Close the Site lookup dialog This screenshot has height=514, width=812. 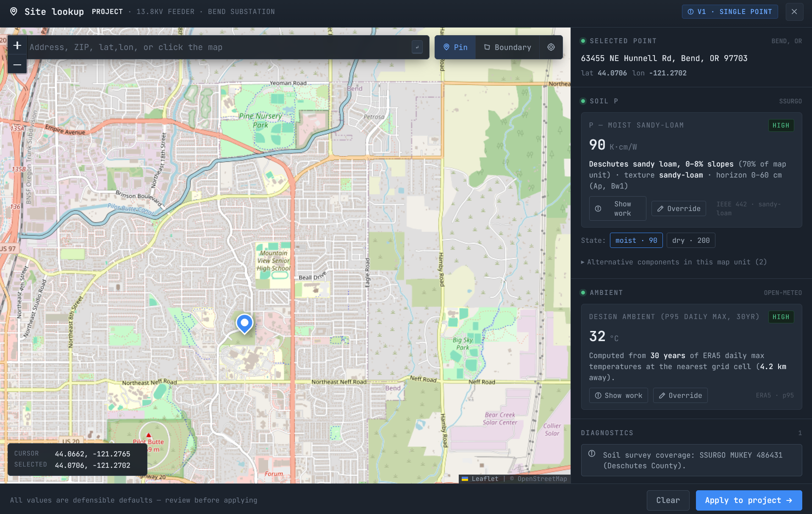click(x=794, y=12)
